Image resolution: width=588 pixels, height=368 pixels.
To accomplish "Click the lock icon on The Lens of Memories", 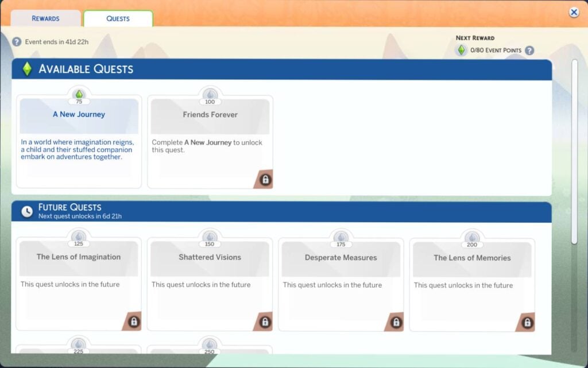I will pyautogui.click(x=527, y=323).
